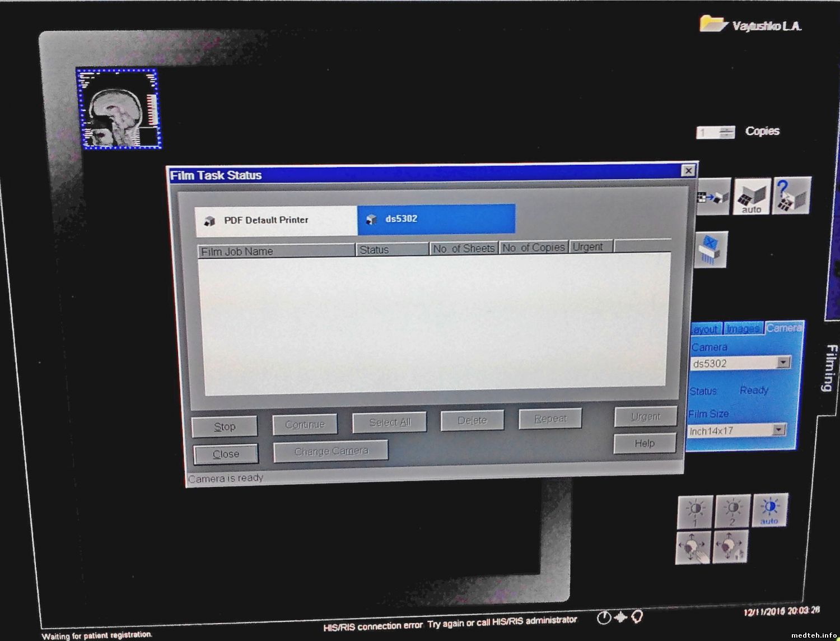Select the head MRI thumbnail on film sheet
The width and height of the screenshot is (840, 641).
click(119, 109)
